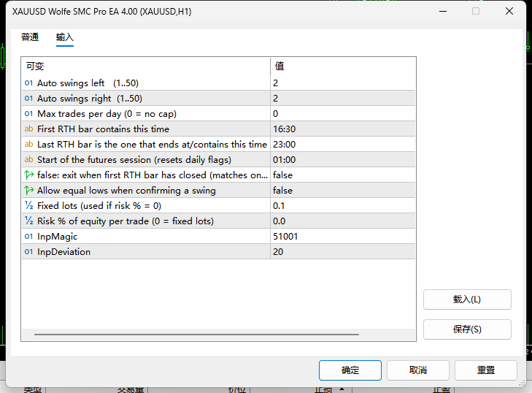Edit the InpMagic value 51001
This screenshot has height=393, width=532.
click(x=343, y=236)
